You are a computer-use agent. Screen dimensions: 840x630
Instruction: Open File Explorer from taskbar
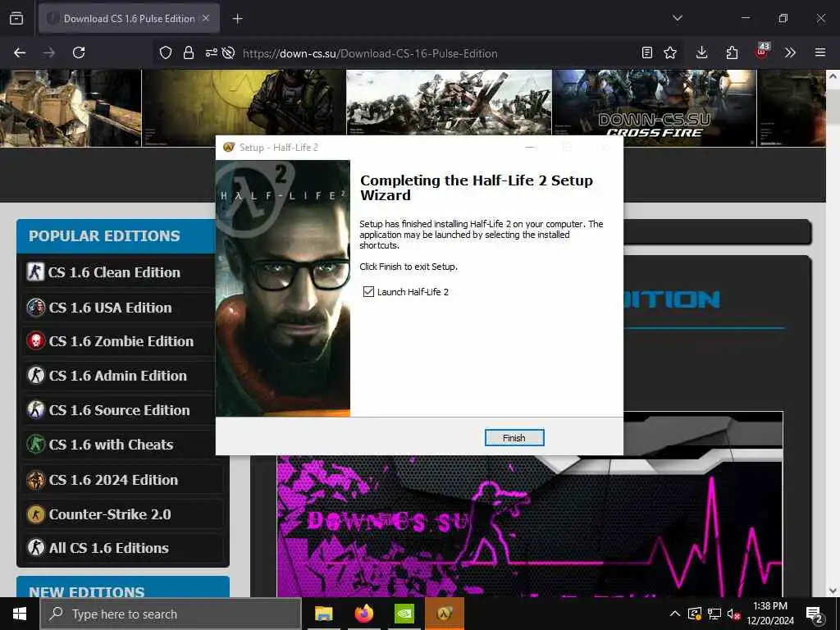coord(323,614)
